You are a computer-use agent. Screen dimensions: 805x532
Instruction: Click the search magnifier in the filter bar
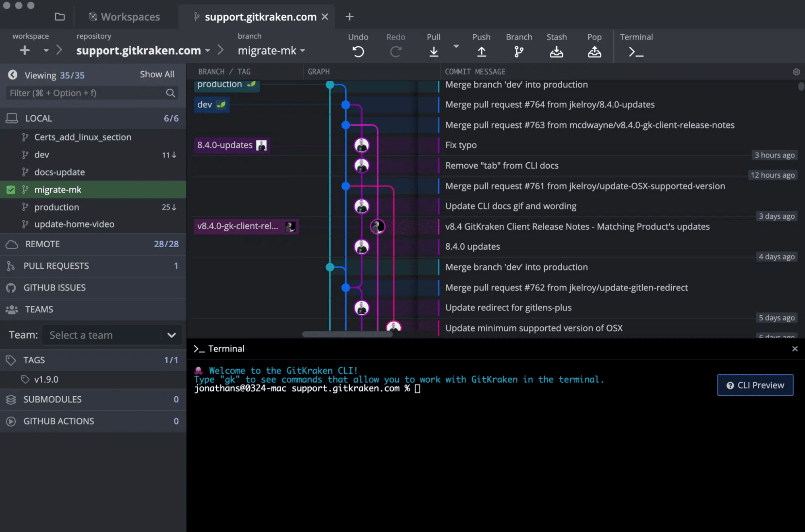[x=171, y=93]
